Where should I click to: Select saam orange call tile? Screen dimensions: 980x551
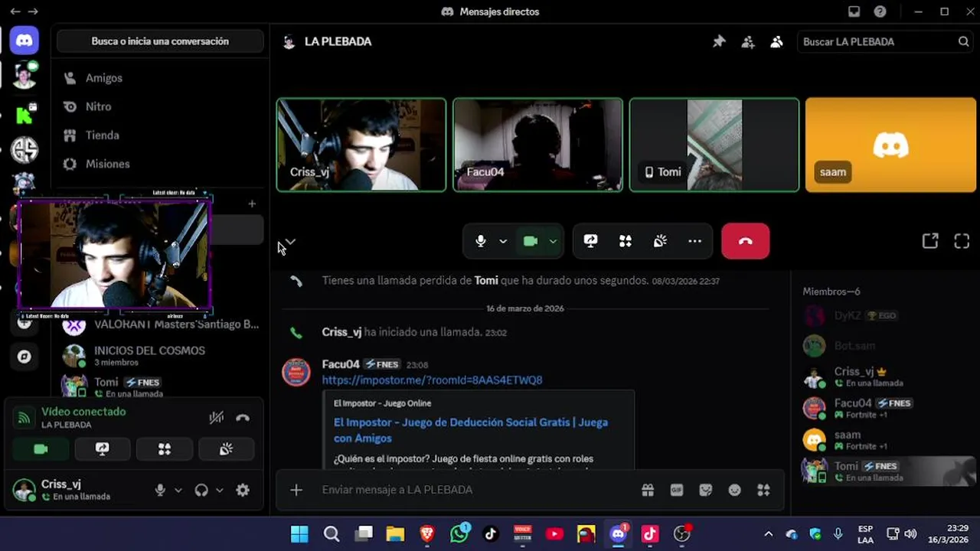click(890, 145)
